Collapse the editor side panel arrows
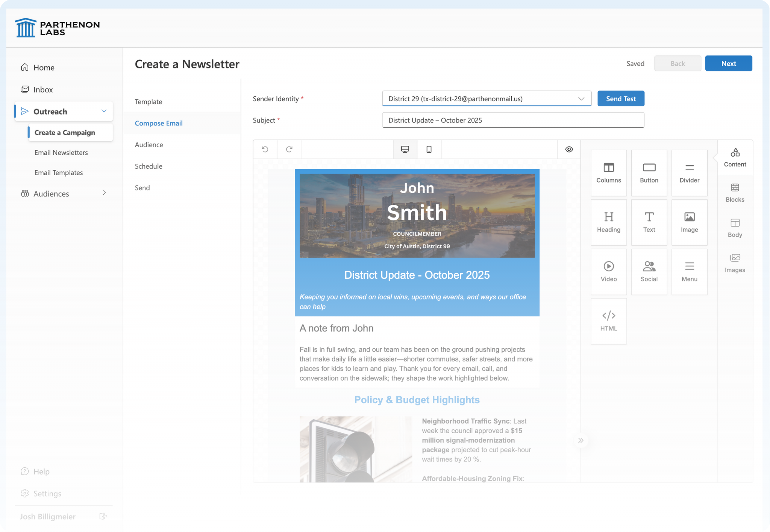 (581, 440)
